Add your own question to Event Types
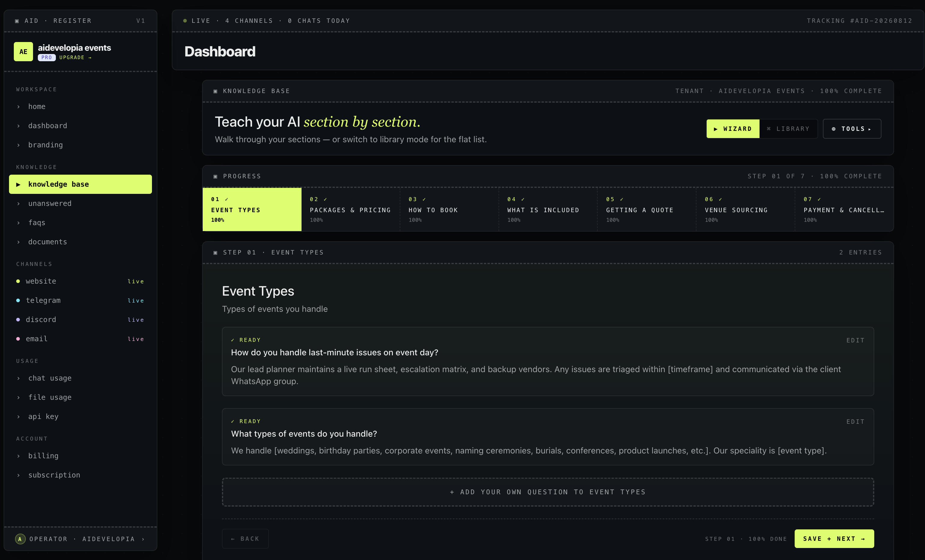 point(548,492)
